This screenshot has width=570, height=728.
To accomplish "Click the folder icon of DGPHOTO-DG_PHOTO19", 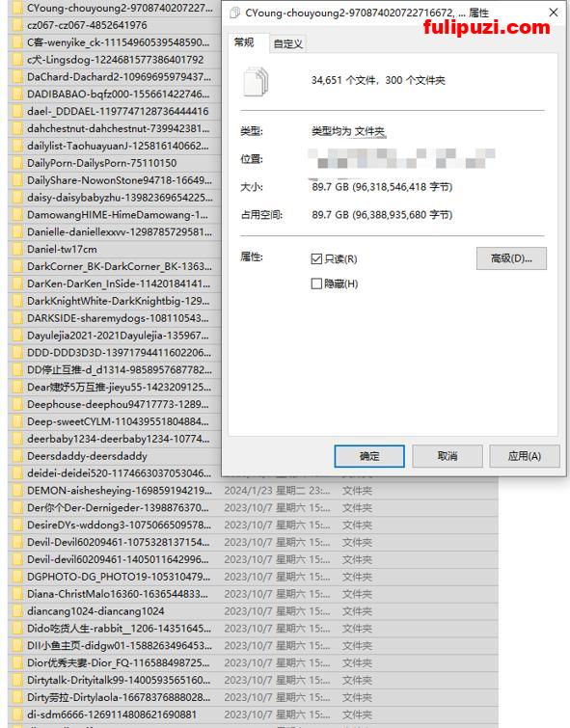I will pyautogui.click(x=17, y=577).
